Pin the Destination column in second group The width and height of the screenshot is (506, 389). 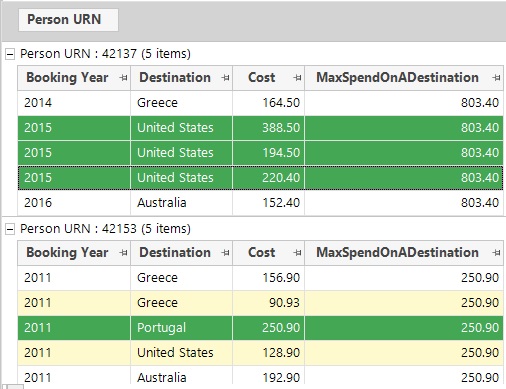225,253
